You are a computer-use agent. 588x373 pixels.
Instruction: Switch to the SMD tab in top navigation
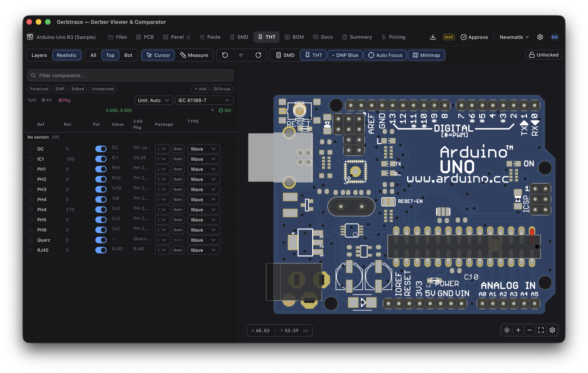[239, 37]
